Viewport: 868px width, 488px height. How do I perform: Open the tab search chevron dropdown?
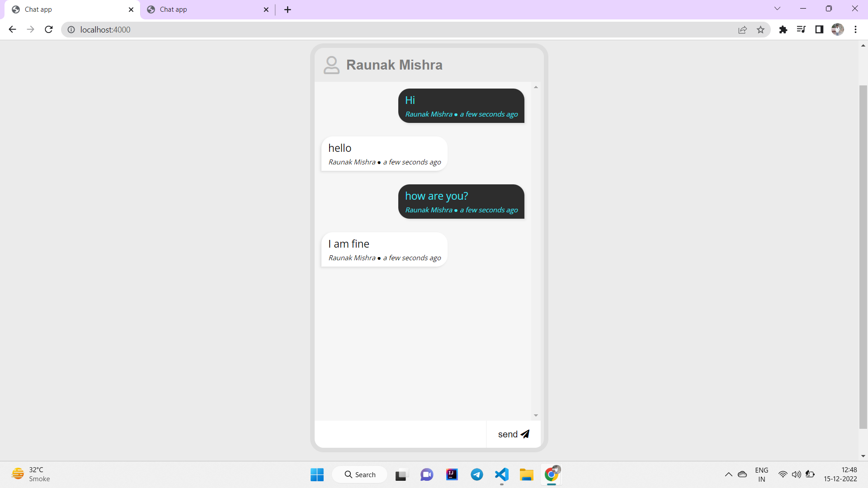coord(777,8)
